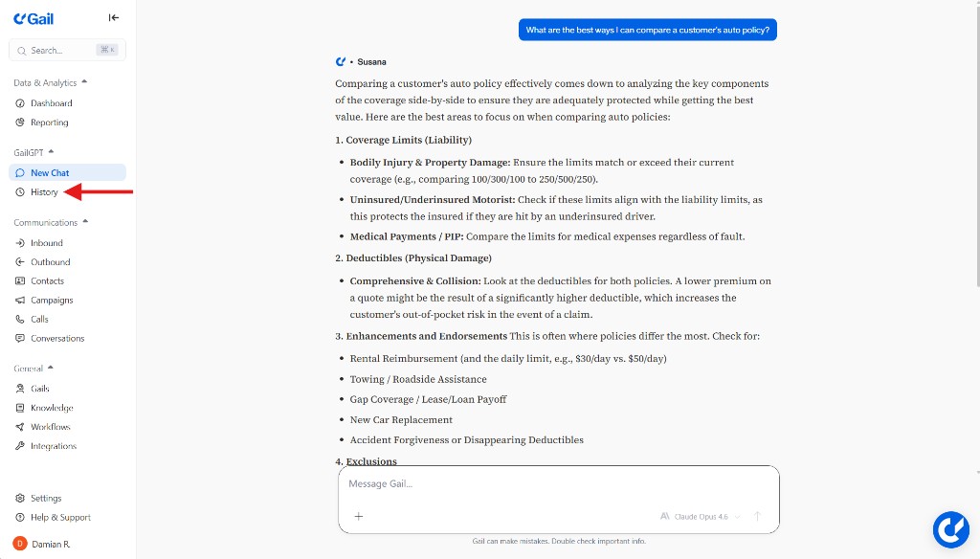Start a New Chat
Image resolution: width=980 pixels, height=559 pixels.
[x=50, y=173]
